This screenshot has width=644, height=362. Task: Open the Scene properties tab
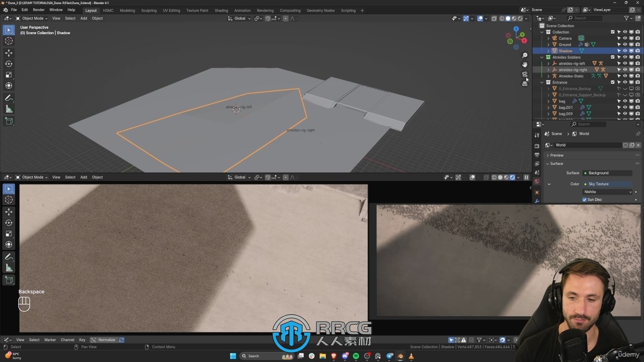point(537,173)
